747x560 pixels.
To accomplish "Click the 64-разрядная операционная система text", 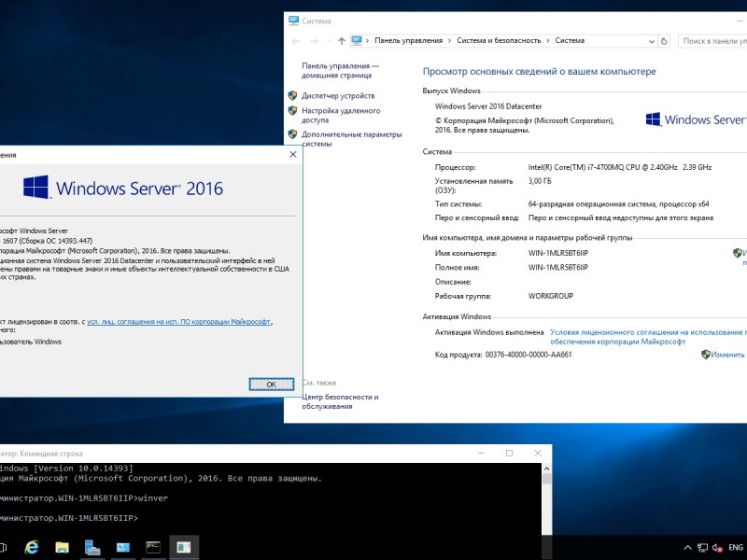I will click(x=618, y=204).
